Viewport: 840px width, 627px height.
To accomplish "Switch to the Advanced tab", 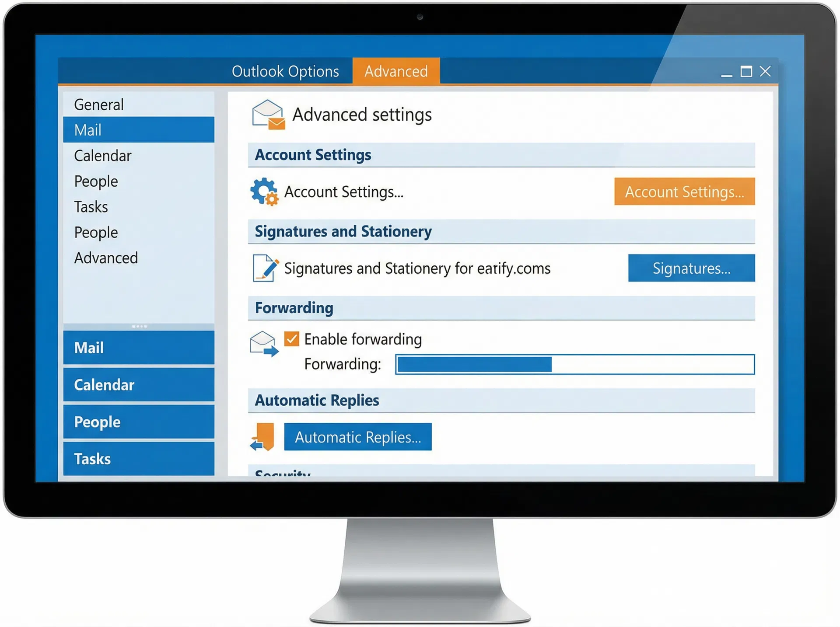I will 396,71.
